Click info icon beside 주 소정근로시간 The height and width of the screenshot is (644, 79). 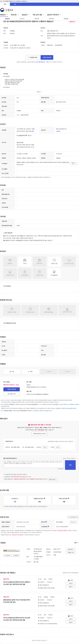coord(26,135)
